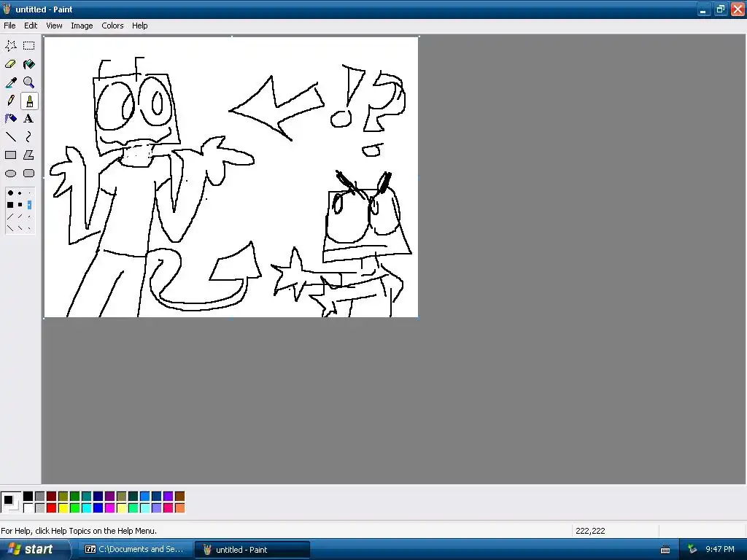Viewport: 747px width, 560px height.
Task: Click status text "For Help, click Help Topics"
Action: click(79, 531)
